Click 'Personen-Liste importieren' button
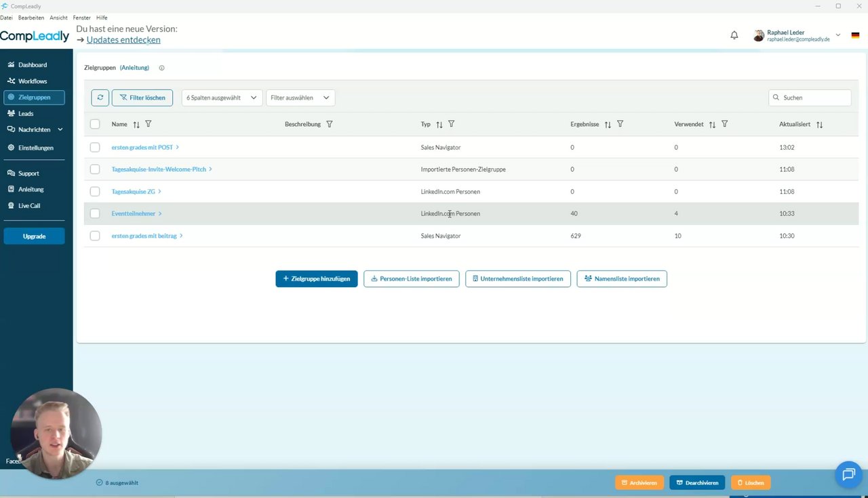The image size is (868, 498). [412, 278]
